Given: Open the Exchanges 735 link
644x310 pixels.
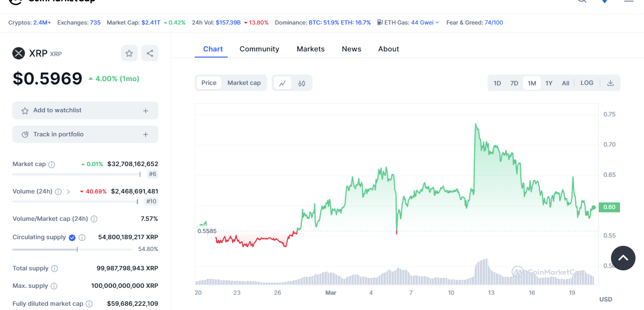Looking at the screenshot, I should 95,23.
